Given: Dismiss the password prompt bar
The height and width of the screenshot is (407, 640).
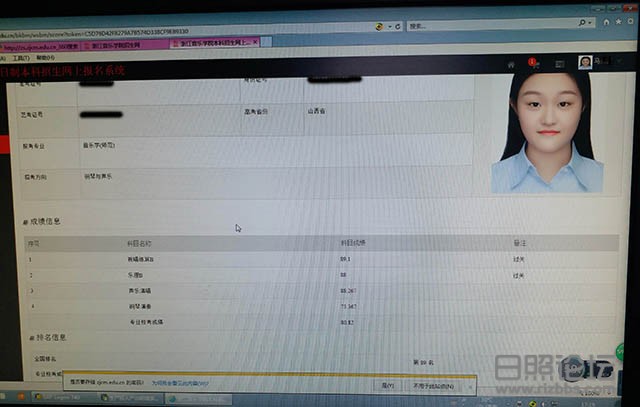Looking at the screenshot, I should click(470, 386).
